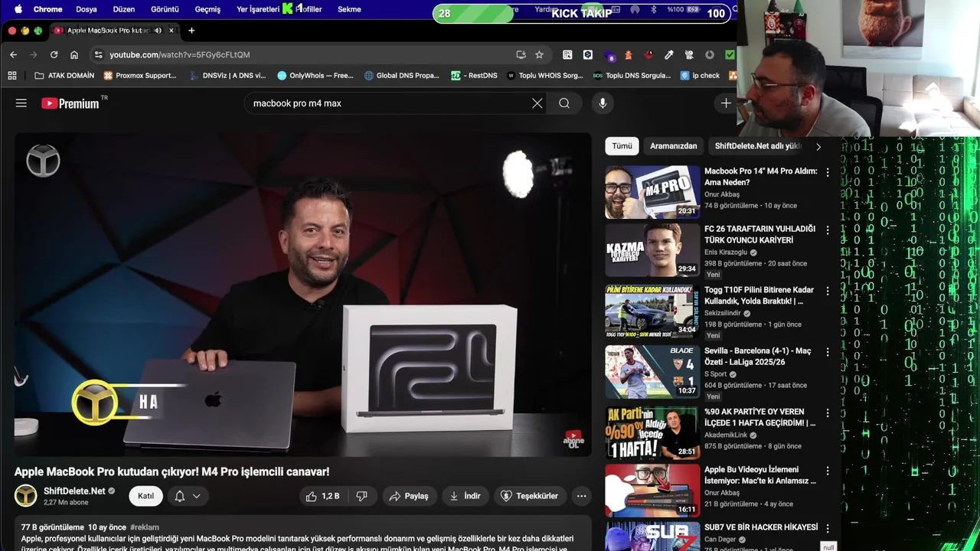Open the DNSViz bookmark

(227, 76)
